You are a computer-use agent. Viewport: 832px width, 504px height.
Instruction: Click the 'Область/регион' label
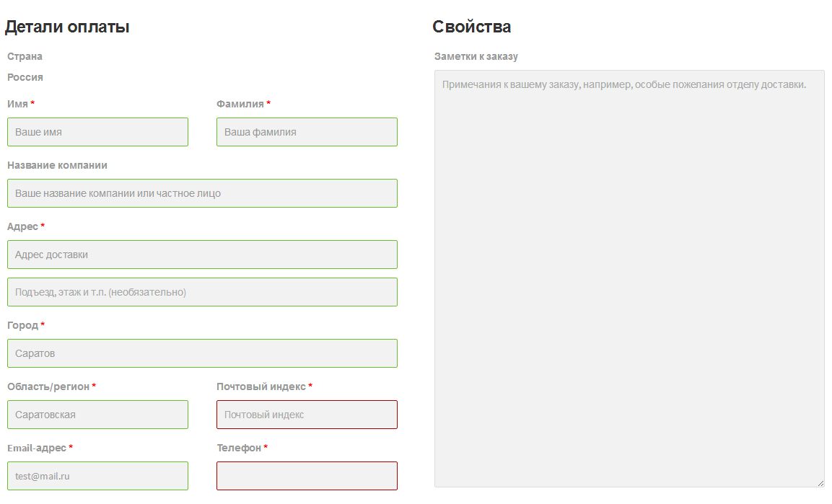[48, 387]
